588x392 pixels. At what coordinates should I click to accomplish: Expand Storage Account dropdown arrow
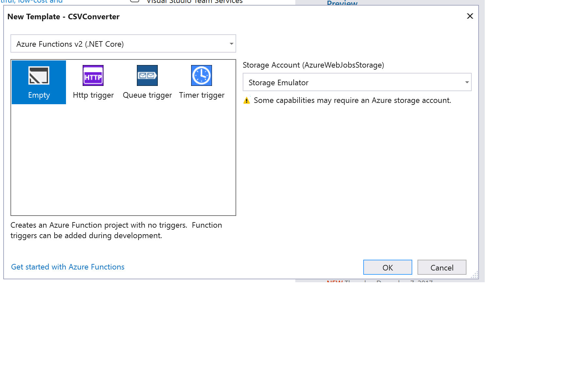click(x=467, y=82)
